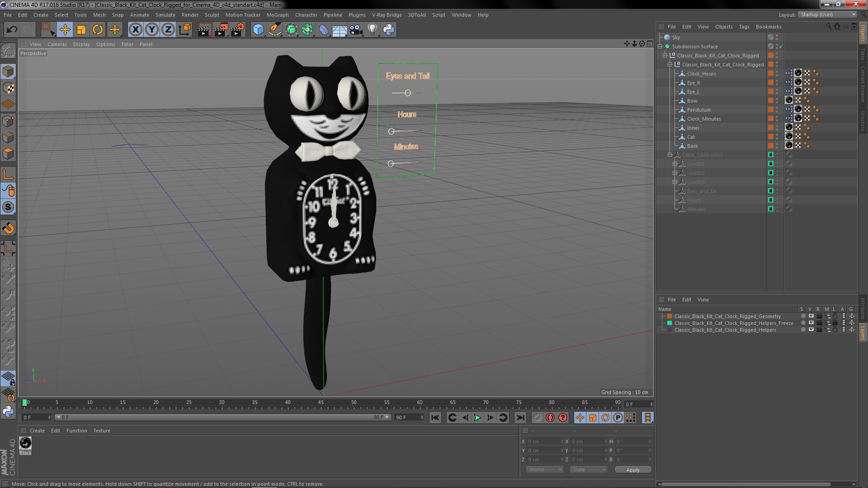Select the Bow object
This screenshot has width=868, height=488.
coord(692,101)
